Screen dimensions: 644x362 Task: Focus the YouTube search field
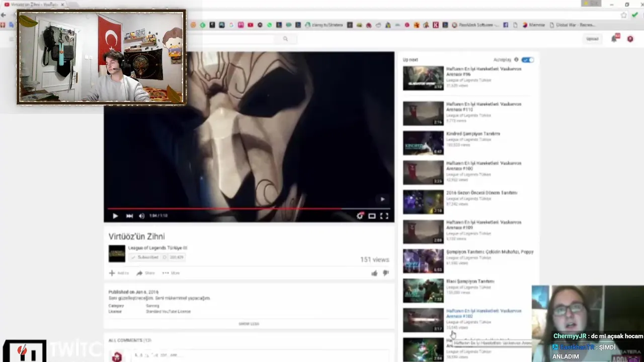(231, 39)
